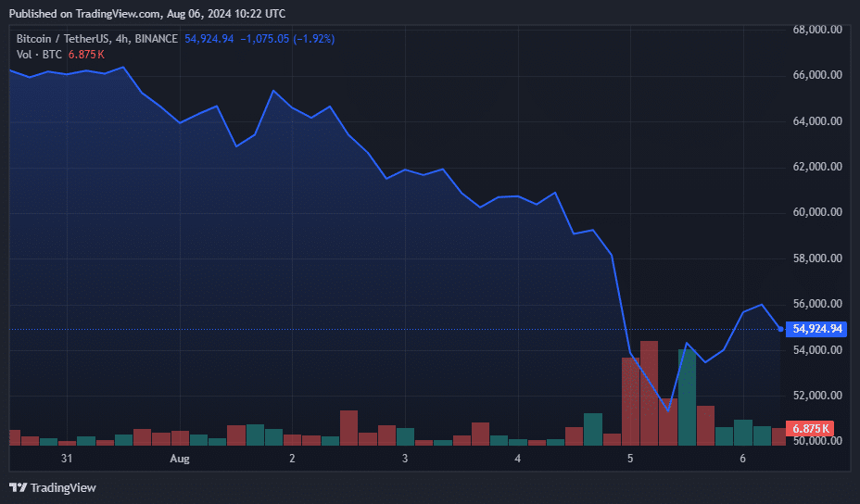Click the 'Vol · BTC' indicator label
Viewport: 860px width, 504px height.
[39, 55]
